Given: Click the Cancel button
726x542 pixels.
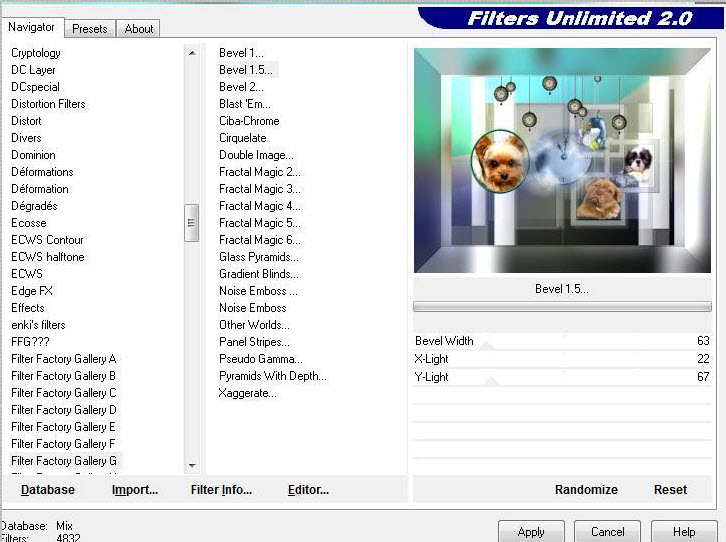Looking at the screenshot, I should coord(607,532).
